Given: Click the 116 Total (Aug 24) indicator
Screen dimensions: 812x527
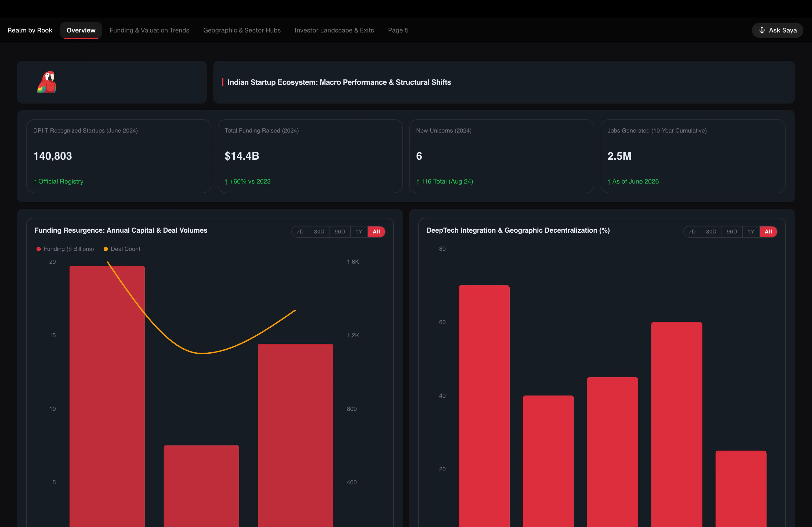Looking at the screenshot, I should tap(445, 182).
